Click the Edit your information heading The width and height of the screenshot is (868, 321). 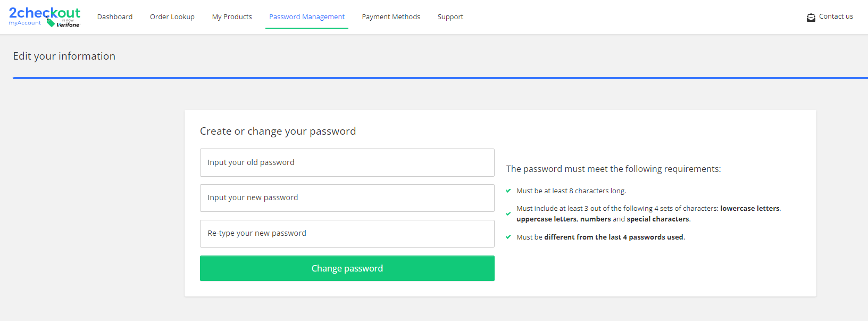(64, 55)
